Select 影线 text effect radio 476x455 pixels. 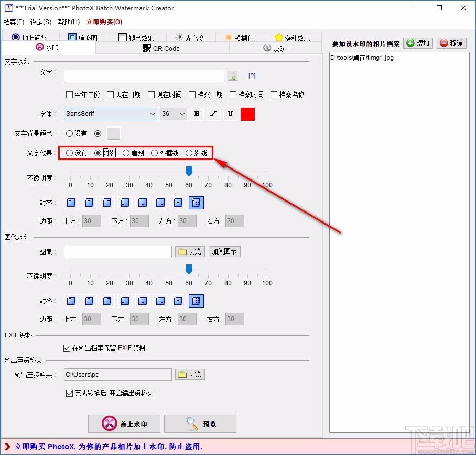[x=196, y=153]
